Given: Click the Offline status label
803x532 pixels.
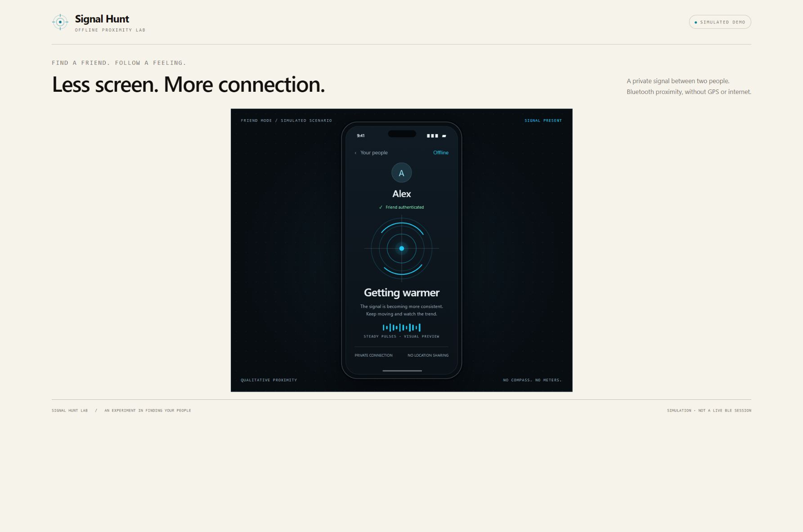Looking at the screenshot, I should [440, 152].
